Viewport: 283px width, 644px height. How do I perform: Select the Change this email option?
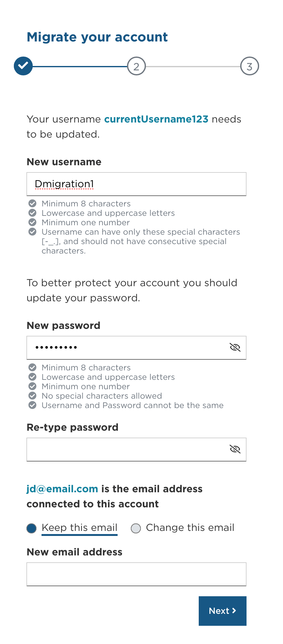point(136,528)
